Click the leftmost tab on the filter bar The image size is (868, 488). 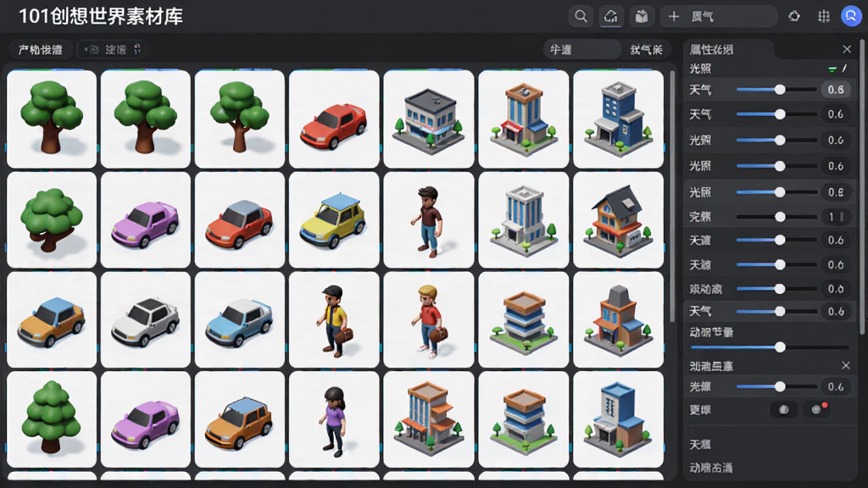click(40, 50)
